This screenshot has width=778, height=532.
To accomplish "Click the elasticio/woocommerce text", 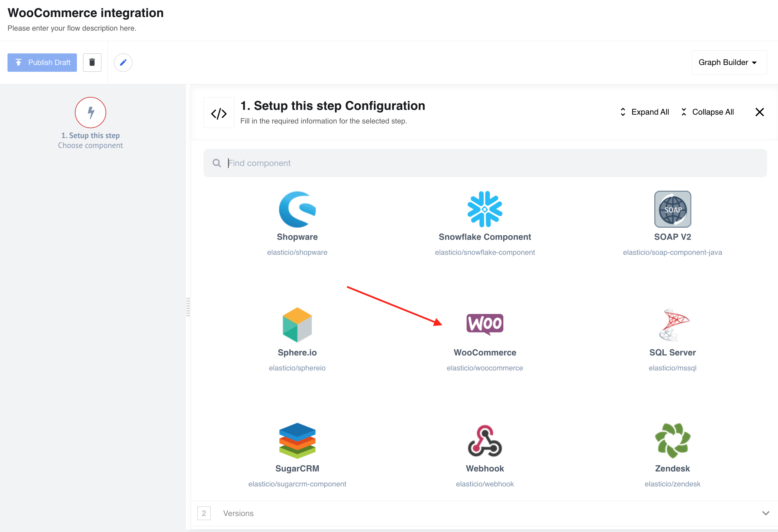I will (485, 368).
